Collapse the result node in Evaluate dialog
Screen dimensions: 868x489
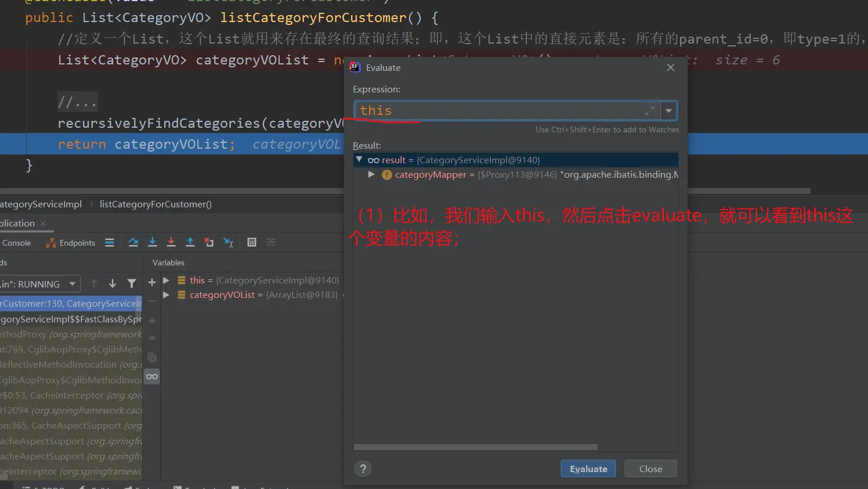point(359,160)
